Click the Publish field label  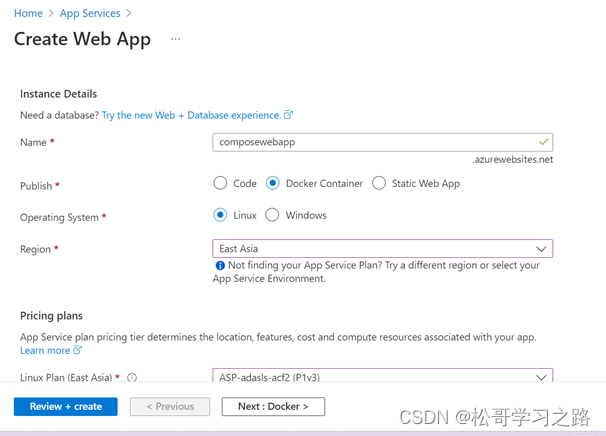tap(36, 186)
